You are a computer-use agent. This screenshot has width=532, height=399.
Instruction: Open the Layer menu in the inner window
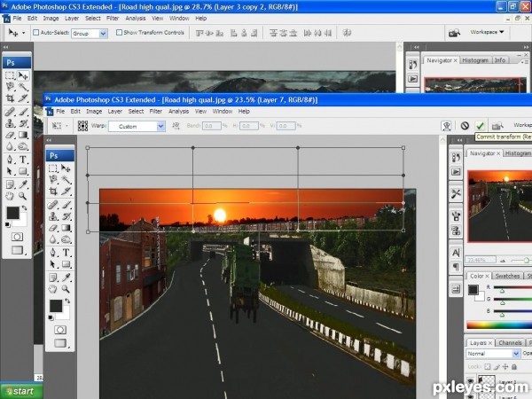[114, 112]
